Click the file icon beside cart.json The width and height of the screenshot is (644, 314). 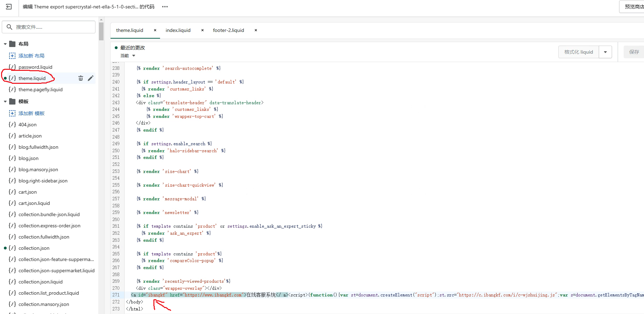12,192
